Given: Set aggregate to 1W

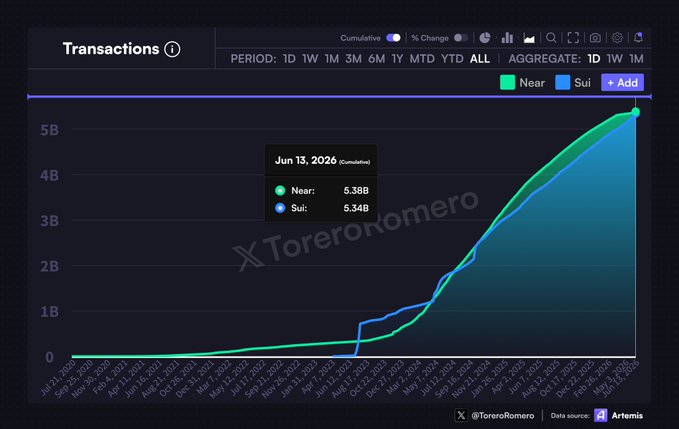Looking at the screenshot, I should pyautogui.click(x=614, y=58).
